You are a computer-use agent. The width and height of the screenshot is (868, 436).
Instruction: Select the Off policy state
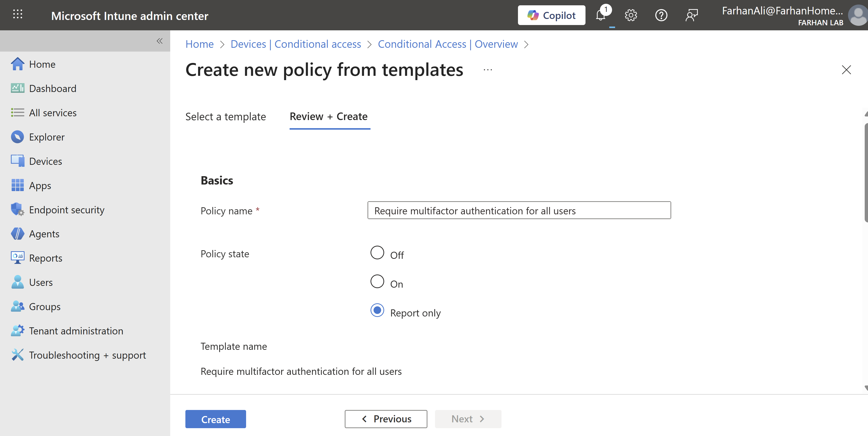point(377,253)
